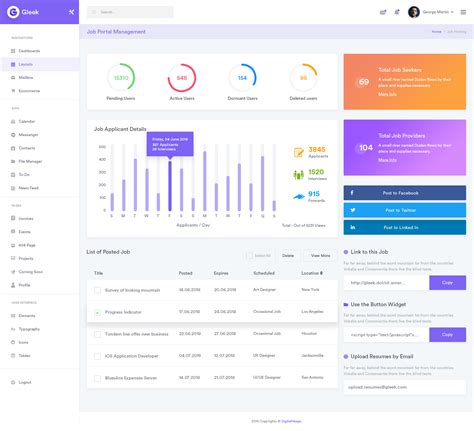Check the IOS Application Developer row checkbox
This screenshot has width=474, height=431.
pyautogui.click(x=97, y=356)
